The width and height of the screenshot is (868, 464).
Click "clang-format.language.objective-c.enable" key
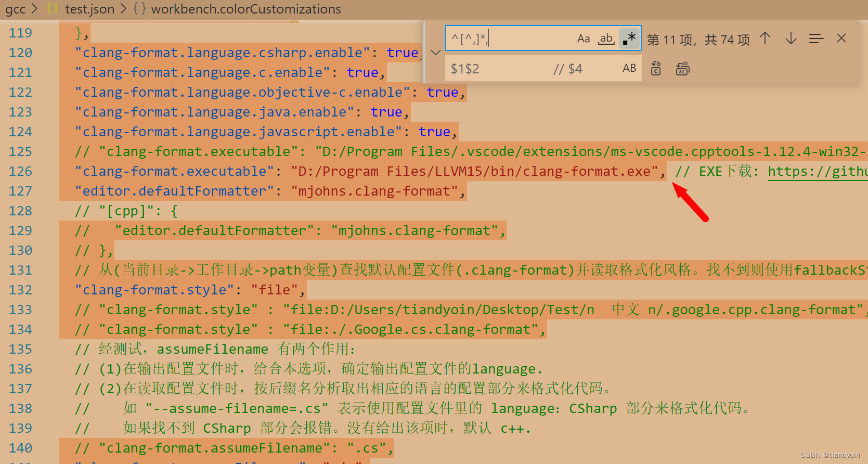pyautogui.click(x=242, y=92)
